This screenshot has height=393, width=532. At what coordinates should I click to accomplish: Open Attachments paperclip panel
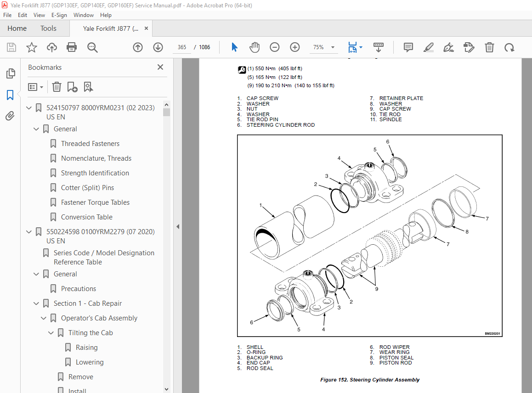point(10,116)
